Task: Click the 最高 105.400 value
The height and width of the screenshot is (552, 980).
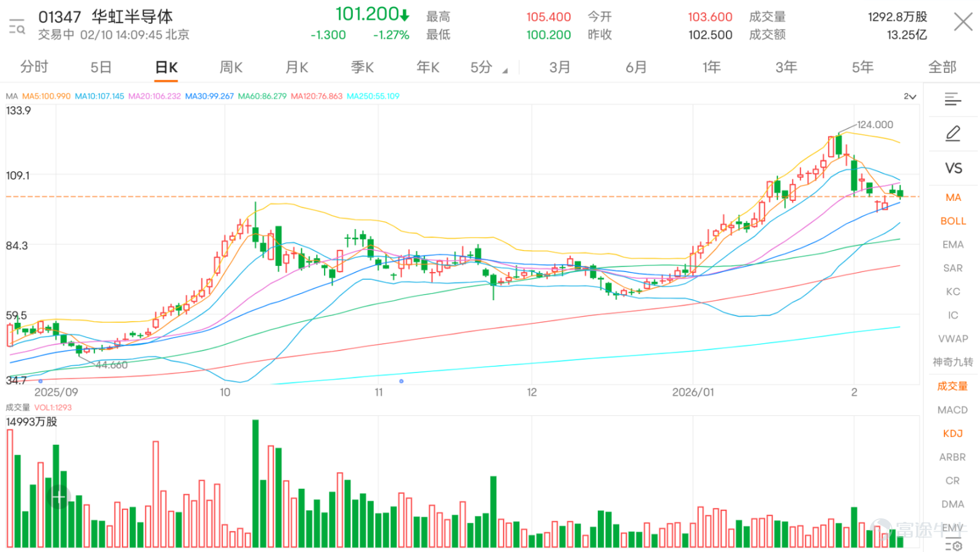Action: click(548, 17)
